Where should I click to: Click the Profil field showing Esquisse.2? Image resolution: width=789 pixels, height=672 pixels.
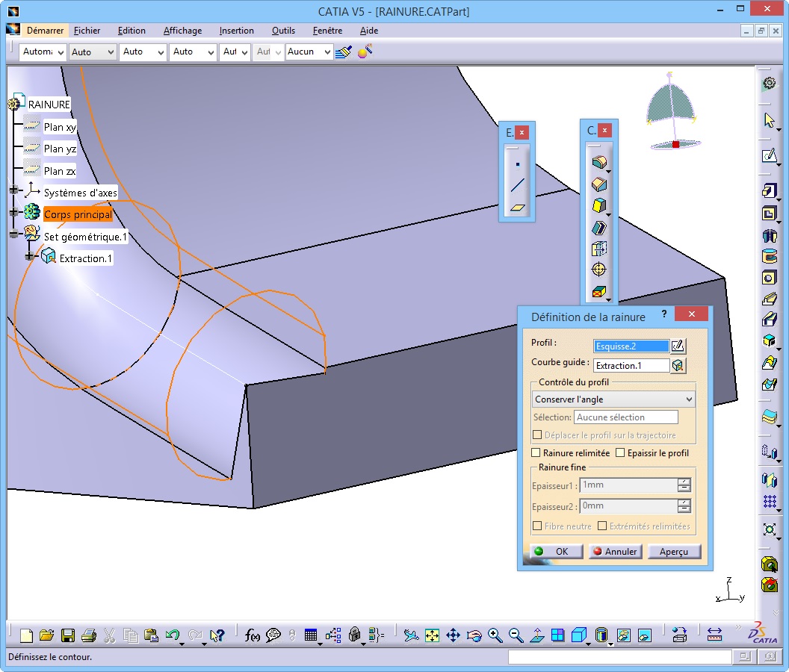pos(631,346)
